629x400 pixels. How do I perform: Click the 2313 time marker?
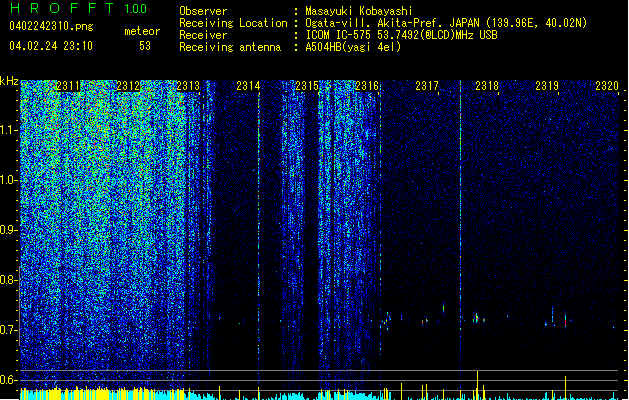pyautogui.click(x=188, y=86)
